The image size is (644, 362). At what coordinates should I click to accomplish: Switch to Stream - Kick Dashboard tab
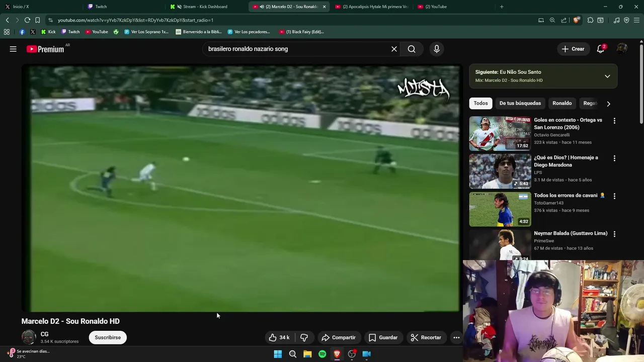click(x=205, y=7)
